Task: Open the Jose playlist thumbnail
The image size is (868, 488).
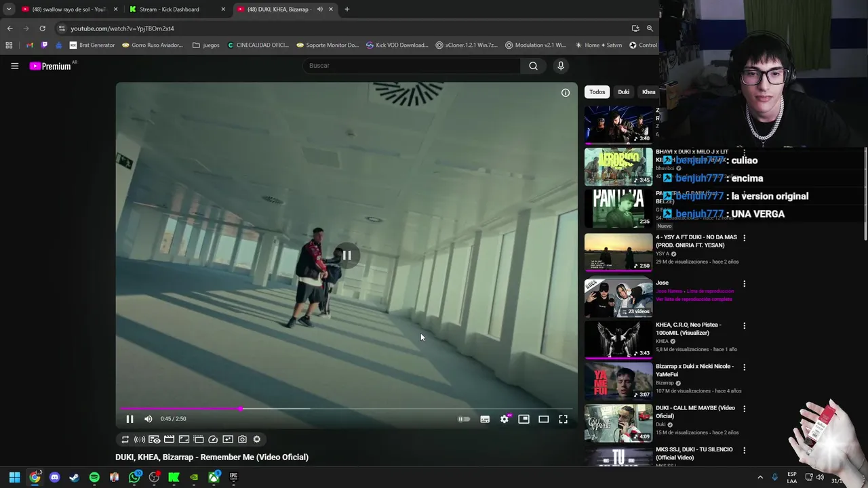Action: 618,298
